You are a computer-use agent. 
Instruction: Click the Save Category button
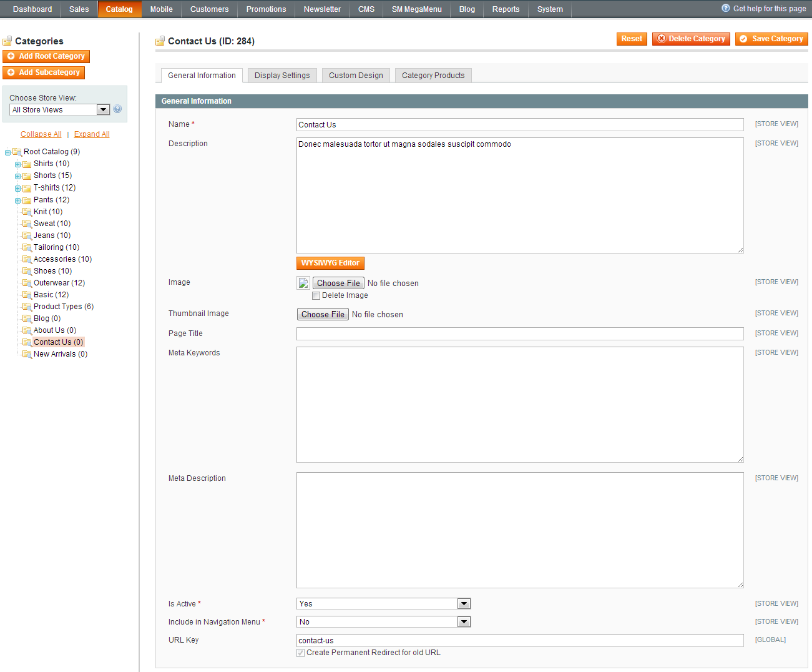[x=771, y=39]
